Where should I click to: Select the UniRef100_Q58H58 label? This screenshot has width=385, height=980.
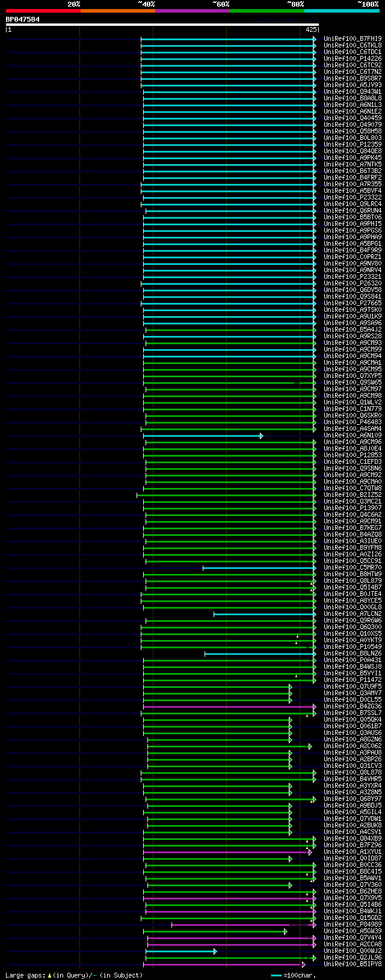(353, 131)
